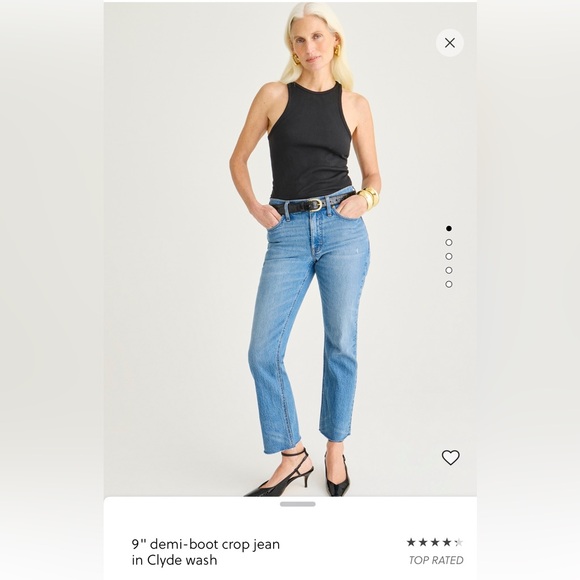Tap the model's black tank top
The image size is (580, 580).
[310, 140]
